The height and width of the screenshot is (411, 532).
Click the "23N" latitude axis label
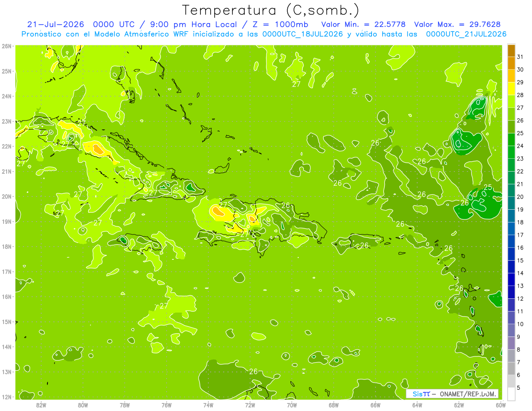pos(6,121)
